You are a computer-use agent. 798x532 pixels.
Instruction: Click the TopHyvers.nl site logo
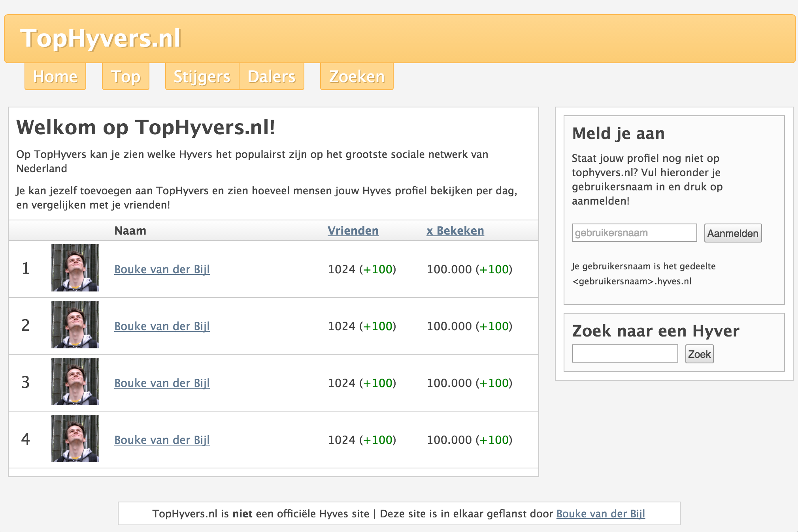[x=101, y=39]
